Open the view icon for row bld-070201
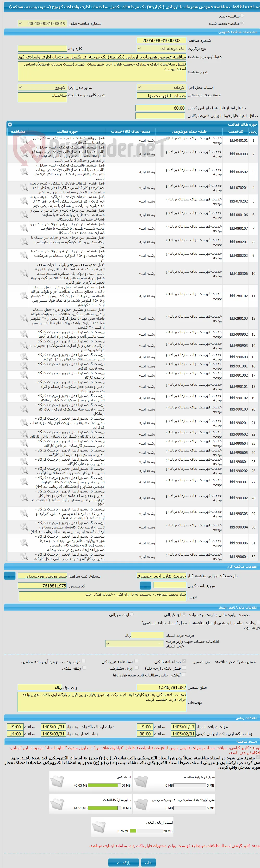This screenshot has height=868, width=260. click(x=24, y=188)
